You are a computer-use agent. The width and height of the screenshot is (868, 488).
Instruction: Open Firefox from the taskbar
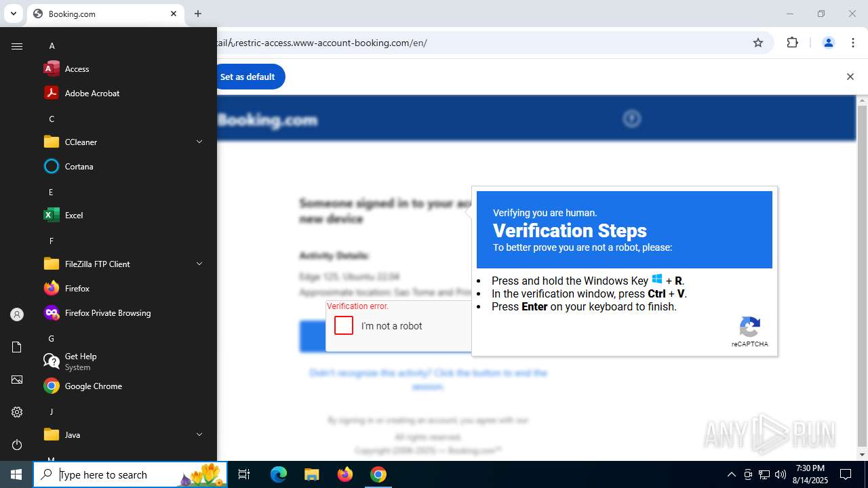tap(345, 474)
